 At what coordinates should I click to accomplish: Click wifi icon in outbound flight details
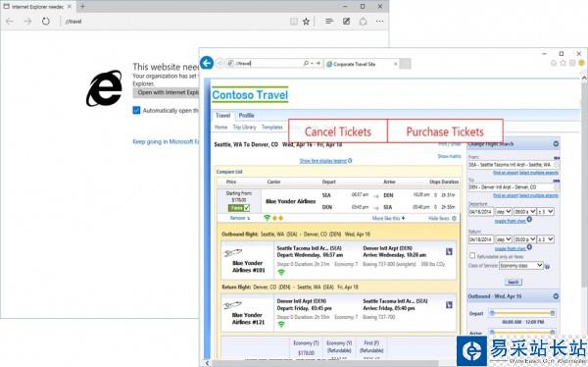click(281, 273)
